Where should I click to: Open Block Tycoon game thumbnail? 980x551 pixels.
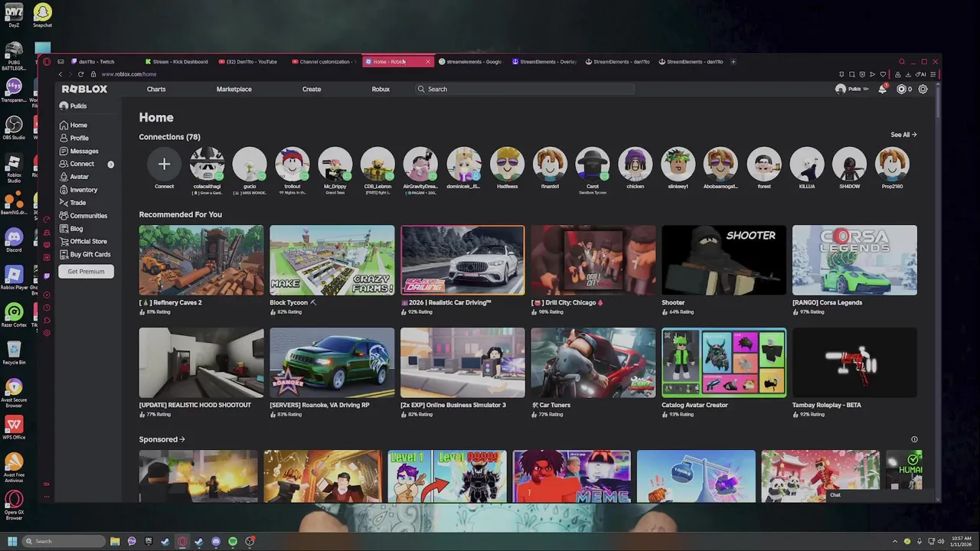tap(332, 260)
